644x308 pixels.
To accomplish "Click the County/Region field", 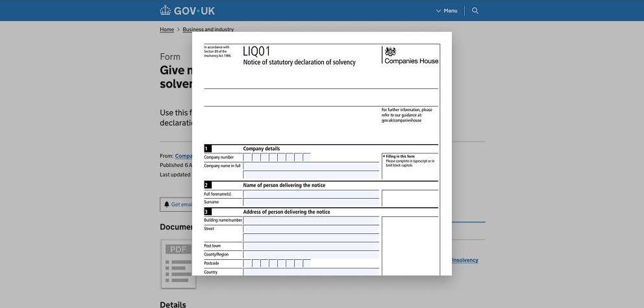I will tap(311, 255).
